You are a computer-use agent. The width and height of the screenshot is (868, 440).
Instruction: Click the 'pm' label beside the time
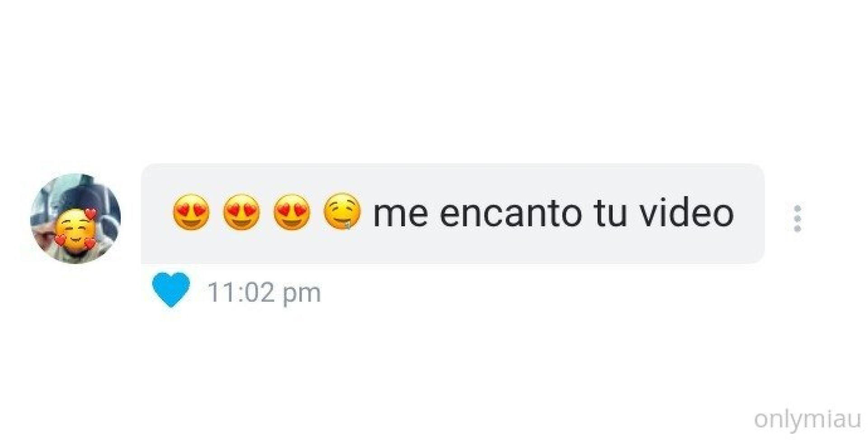[302, 295]
